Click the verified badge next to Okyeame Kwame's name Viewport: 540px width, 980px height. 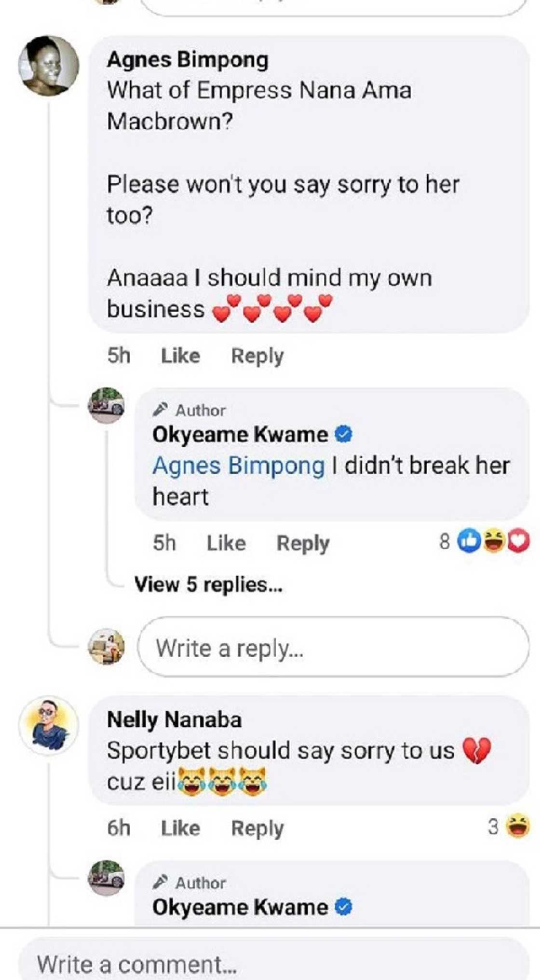coord(342,435)
